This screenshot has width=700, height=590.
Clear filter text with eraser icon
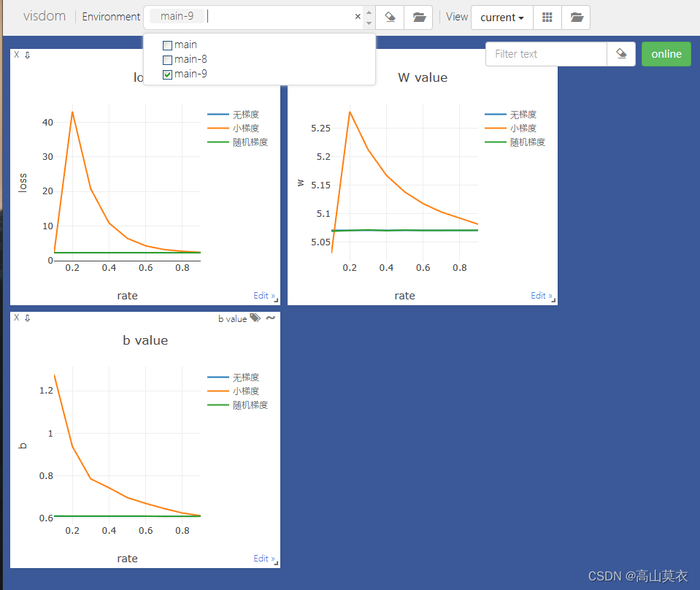point(621,54)
